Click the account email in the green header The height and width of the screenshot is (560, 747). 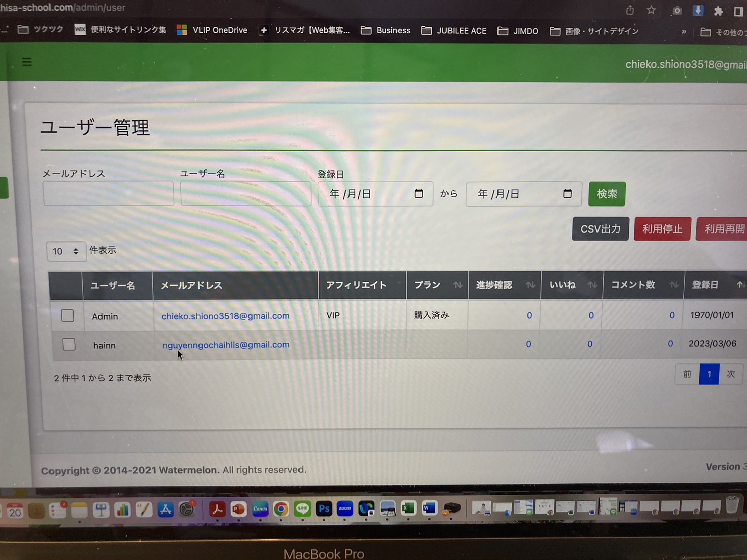click(686, 65)
